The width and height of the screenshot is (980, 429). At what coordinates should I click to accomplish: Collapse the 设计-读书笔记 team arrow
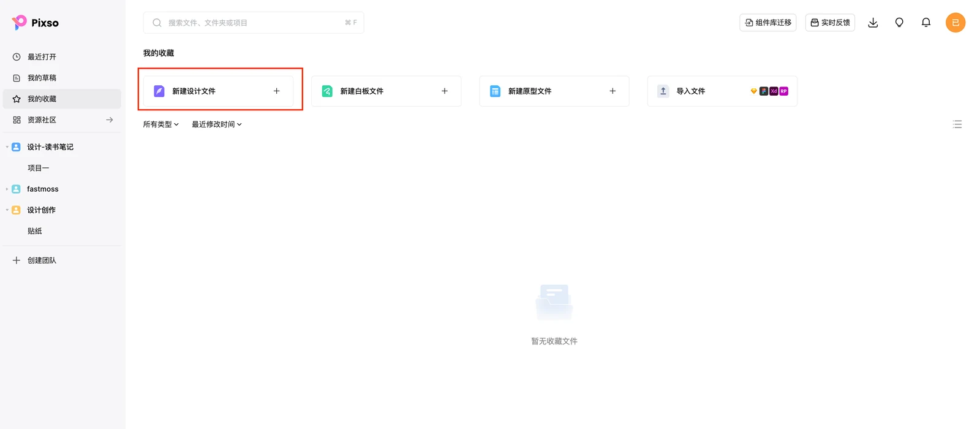[7, 147]
